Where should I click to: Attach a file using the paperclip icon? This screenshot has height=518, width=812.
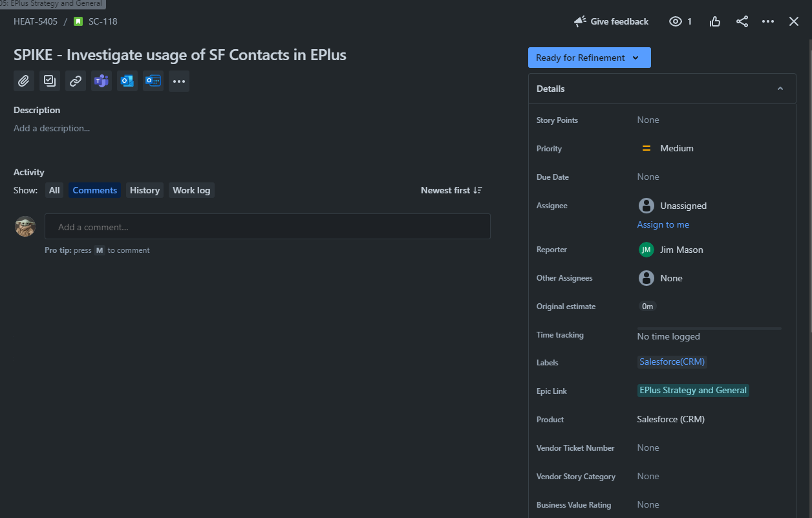[24, 81]
